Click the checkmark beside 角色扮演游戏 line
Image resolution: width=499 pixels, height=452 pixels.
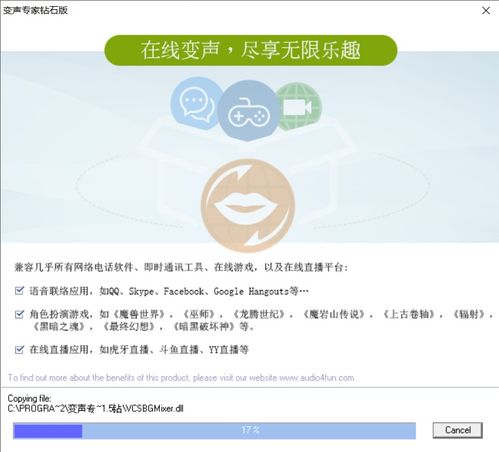tap(19, 314)
